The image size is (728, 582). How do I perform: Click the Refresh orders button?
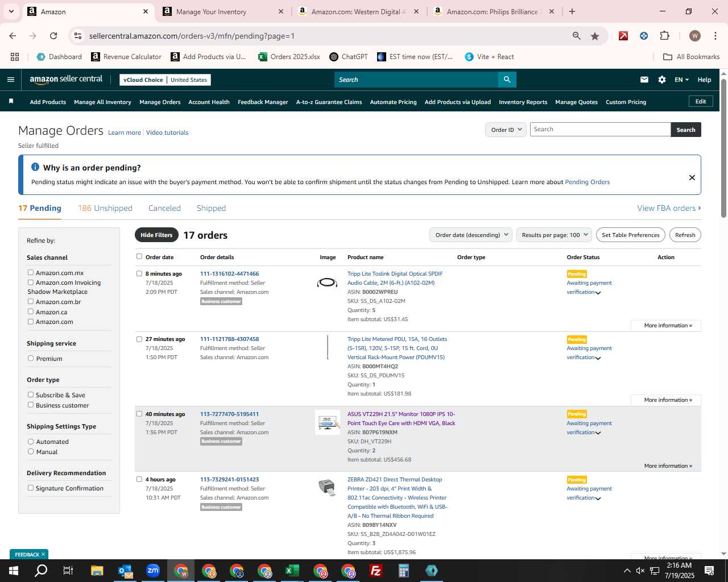(x=685, y=235)
